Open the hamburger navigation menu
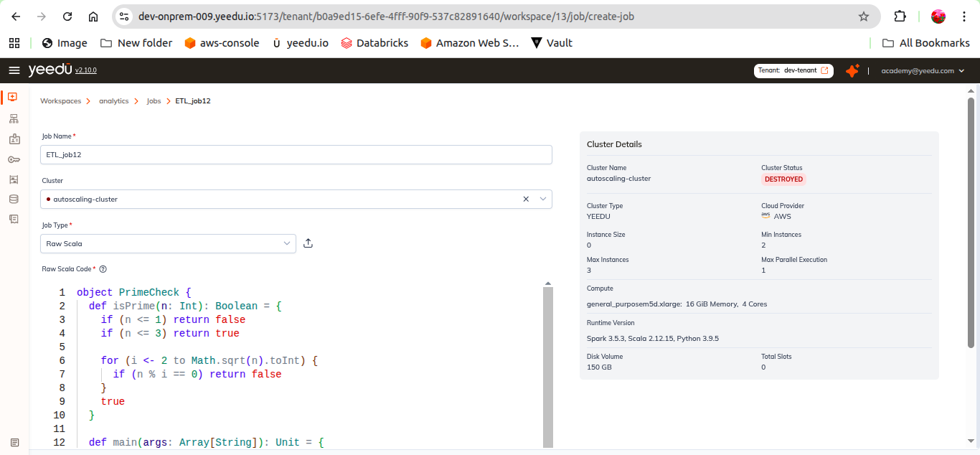 [x=14, y=70]
